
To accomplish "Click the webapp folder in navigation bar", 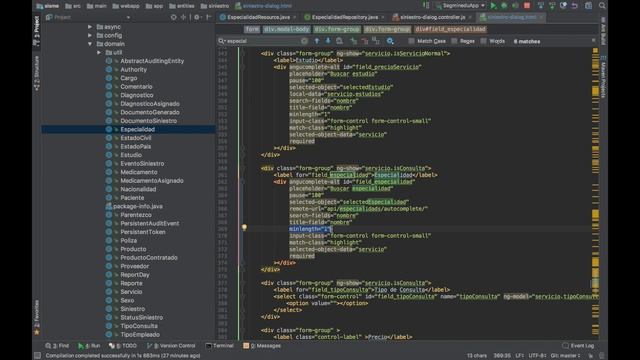I will click(x=126, y=6).
